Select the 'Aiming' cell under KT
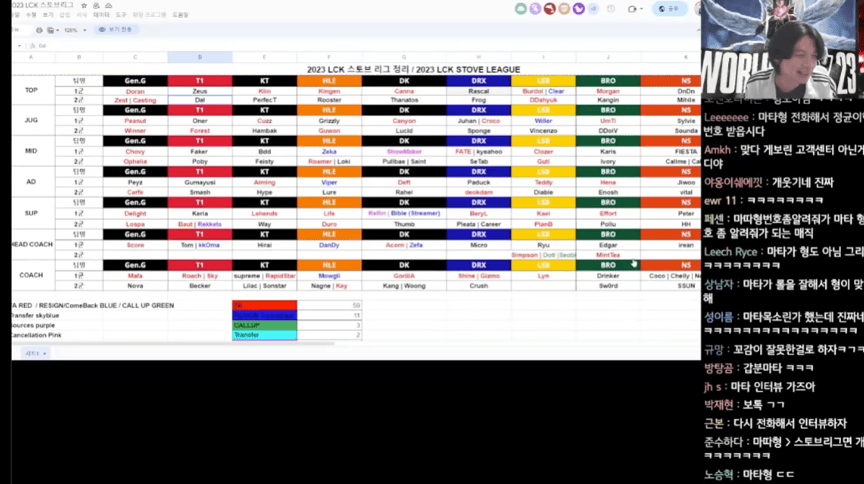Screen dimensions: 864x484 (x=264, y=182)
